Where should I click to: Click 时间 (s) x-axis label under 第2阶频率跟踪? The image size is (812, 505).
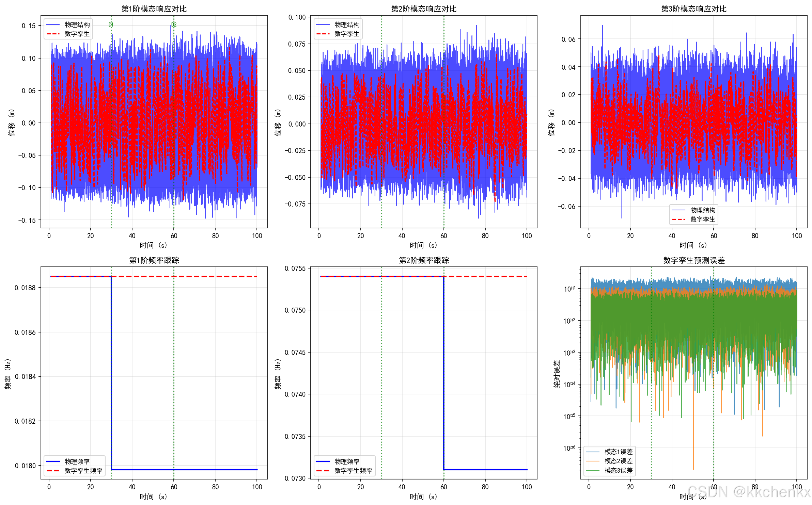(x=424, y=496)
